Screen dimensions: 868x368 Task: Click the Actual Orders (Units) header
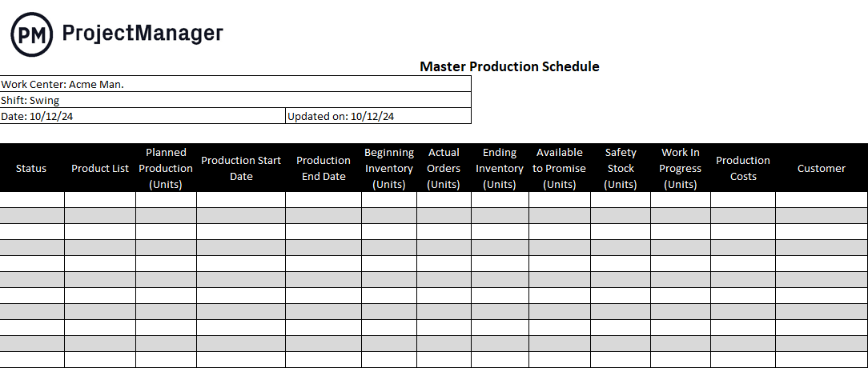(x=444, y=168)
